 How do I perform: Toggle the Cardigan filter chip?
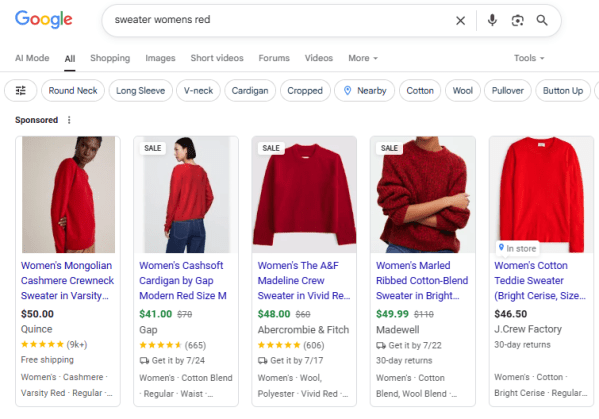[250, 91]
